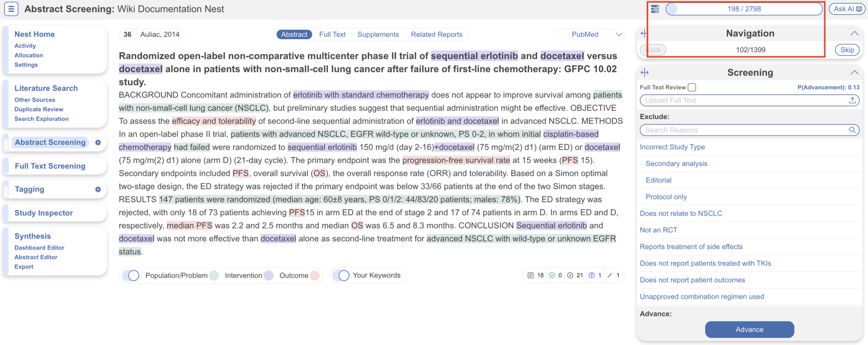Click the upload full text icon

pyautogui.click(x=852, y=100)
